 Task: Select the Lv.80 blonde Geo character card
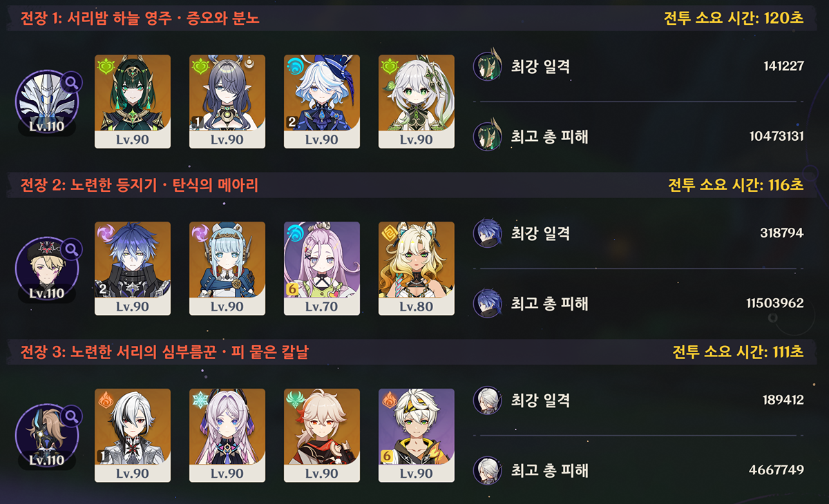click(x=417, y=269)
